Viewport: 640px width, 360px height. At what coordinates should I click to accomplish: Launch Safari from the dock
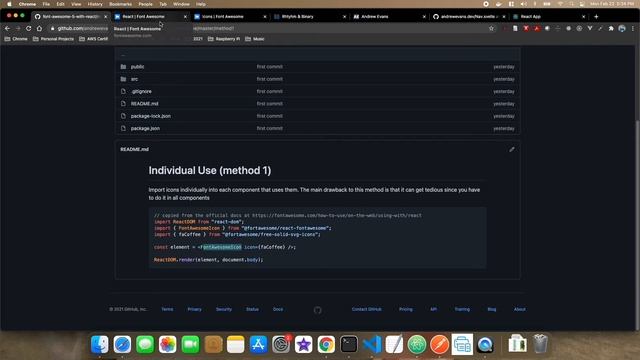click(122, 344)
